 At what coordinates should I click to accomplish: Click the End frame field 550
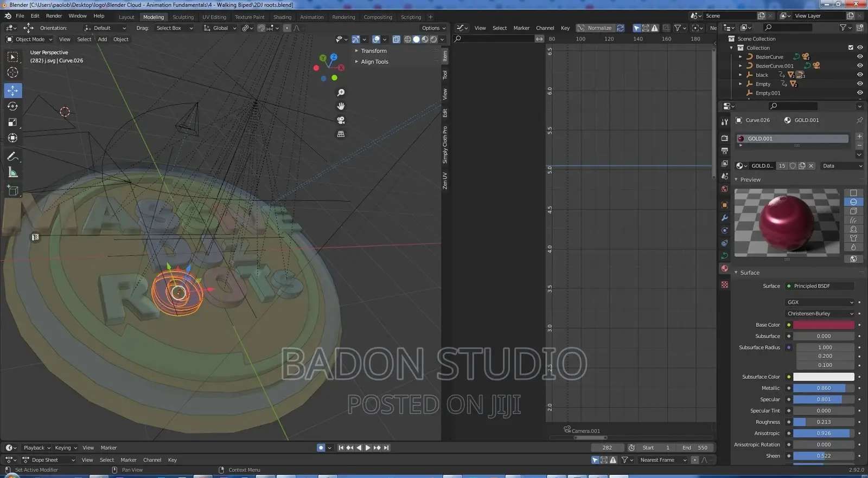click(x=696, y=448)
